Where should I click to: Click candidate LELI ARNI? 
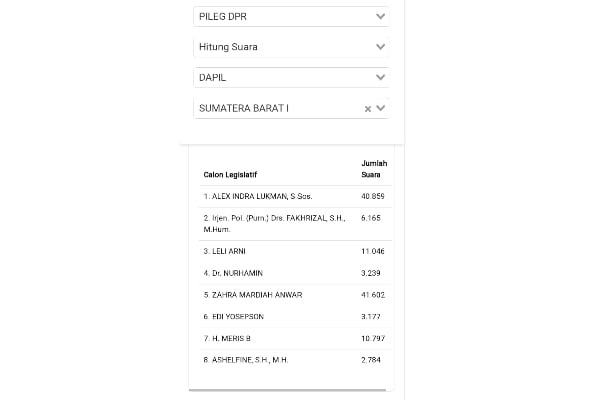click(x=231, y=250)
